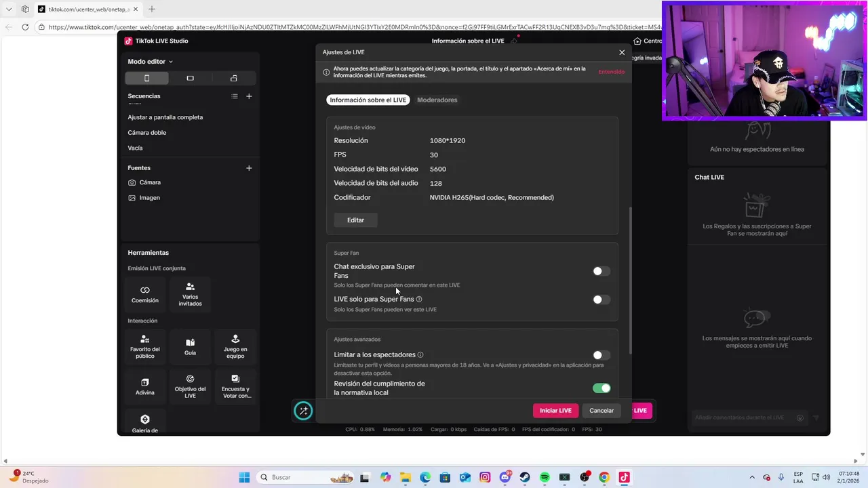The height and width of the screenshot is (488, 868).
Task: Click the Iniciar LIVE button in dialog
Action: point(555,411)
